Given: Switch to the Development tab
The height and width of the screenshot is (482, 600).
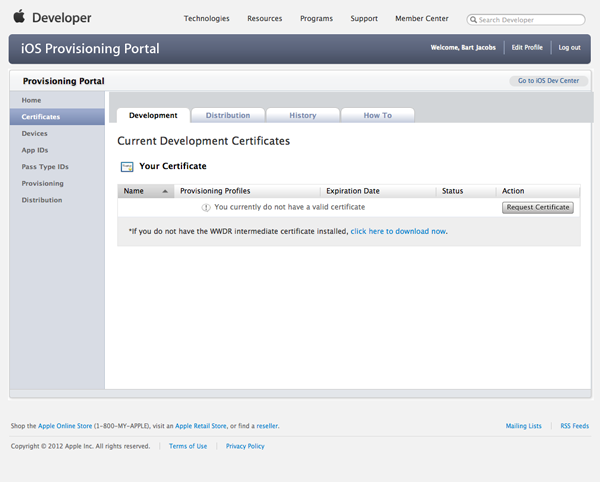Looking at the screenshot, I should coord(153,116).
